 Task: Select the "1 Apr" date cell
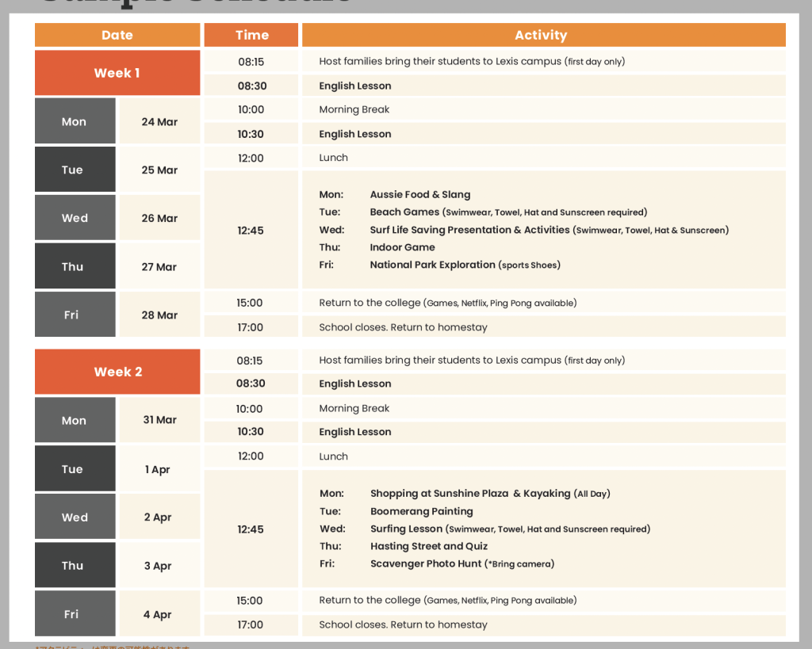(159, 468)
